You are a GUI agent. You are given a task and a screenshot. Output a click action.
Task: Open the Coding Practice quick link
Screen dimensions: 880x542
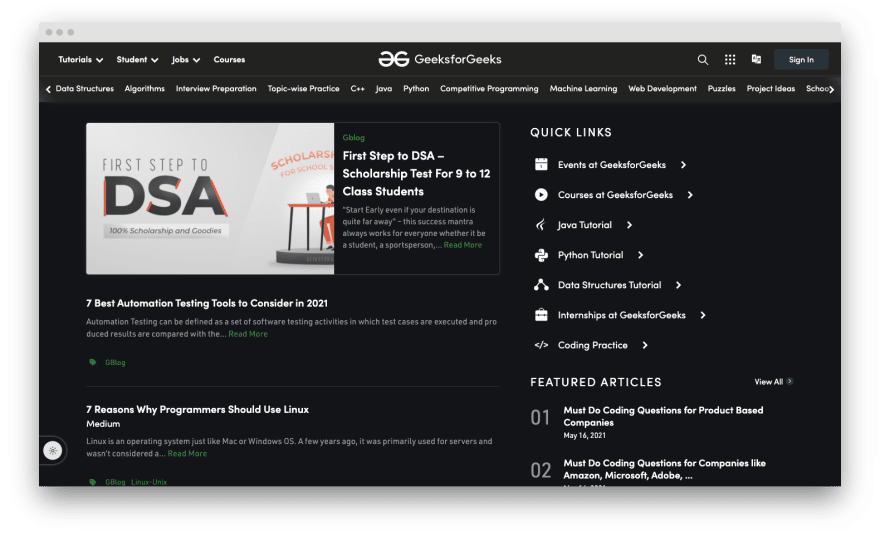pyautogui.click(x=593, y=345)
